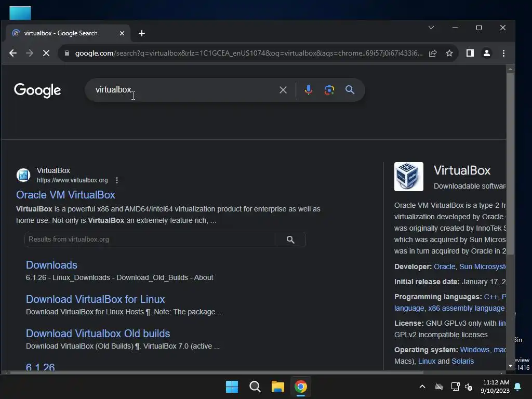Submit search with magnifier icon
The height and width of the screenshot is (399, 532).
(x=350, y=90)
